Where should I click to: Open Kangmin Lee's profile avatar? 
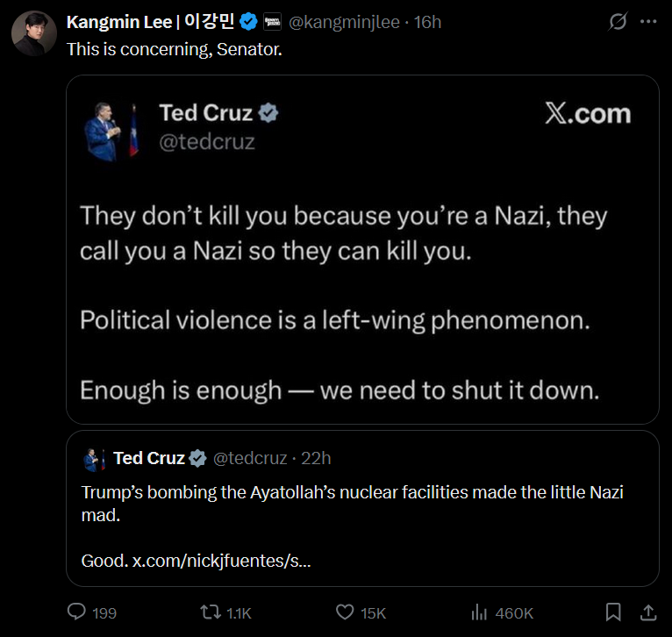point(34,33)
